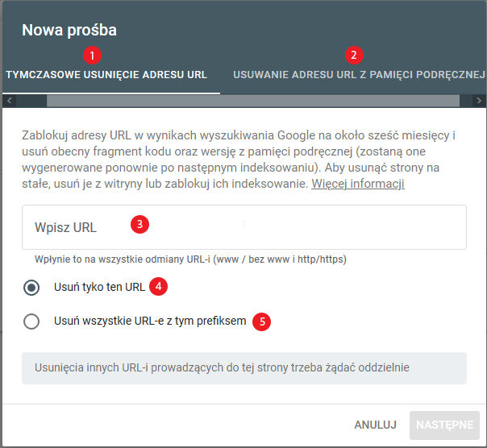Click the Nowa prośba dialog title
The width and height of the screenshot is (487, 448).
click(69, 30)
